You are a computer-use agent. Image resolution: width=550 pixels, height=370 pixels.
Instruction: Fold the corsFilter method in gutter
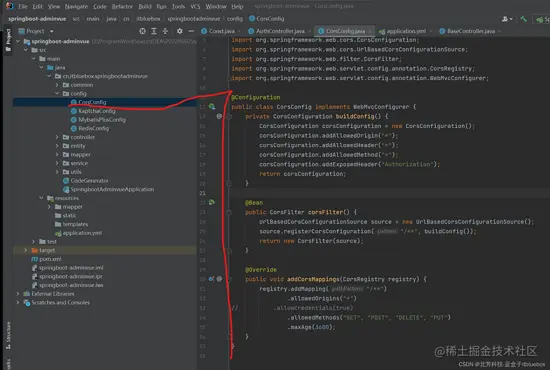(x=229, y=212)
